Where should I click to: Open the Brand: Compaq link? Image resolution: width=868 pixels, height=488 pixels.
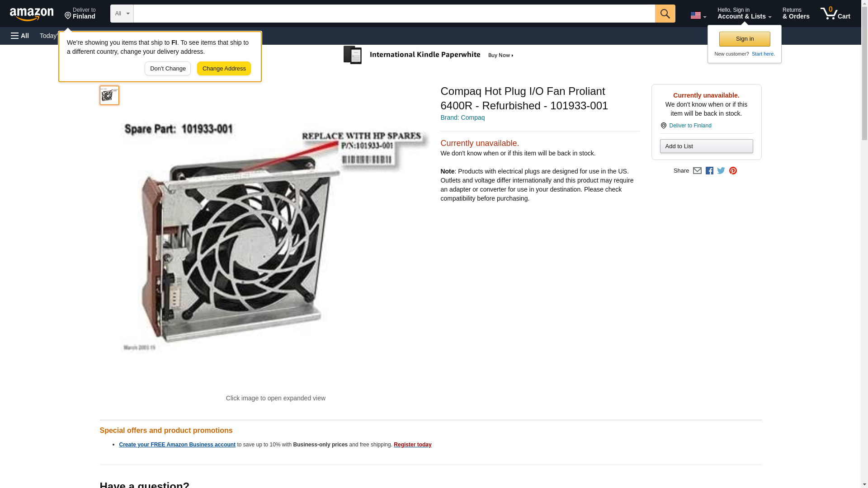462,117
